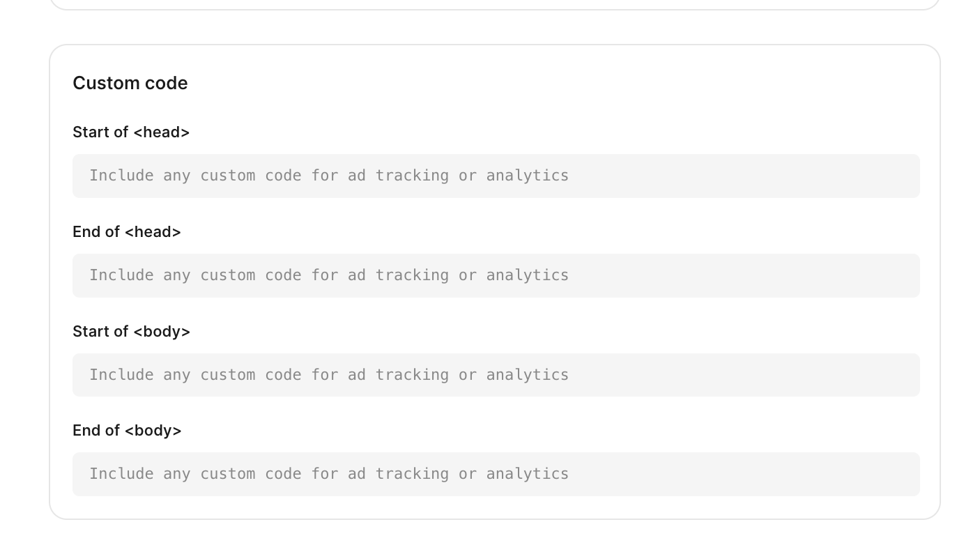Focus the End of <body> code field
Image resolution: width=980 pixels, height=552 pixels.
(x=496, y=474)
